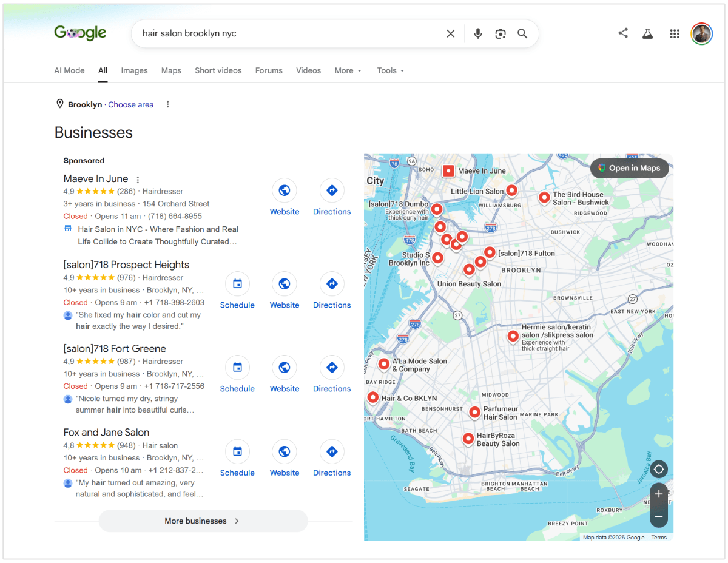Click Schedule icon for [salon]718 Fort Greene
728x563 pixels.
coord(237,368)
